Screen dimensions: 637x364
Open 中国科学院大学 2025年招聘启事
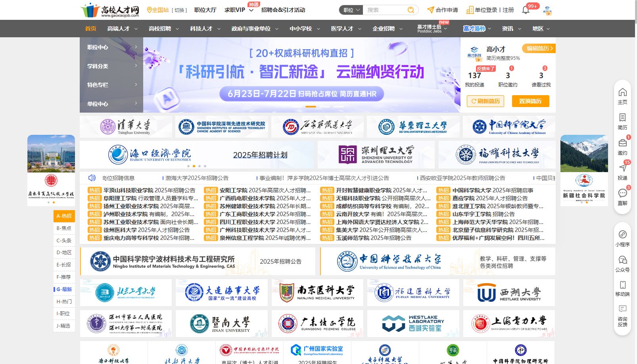[x=493, y=190]
